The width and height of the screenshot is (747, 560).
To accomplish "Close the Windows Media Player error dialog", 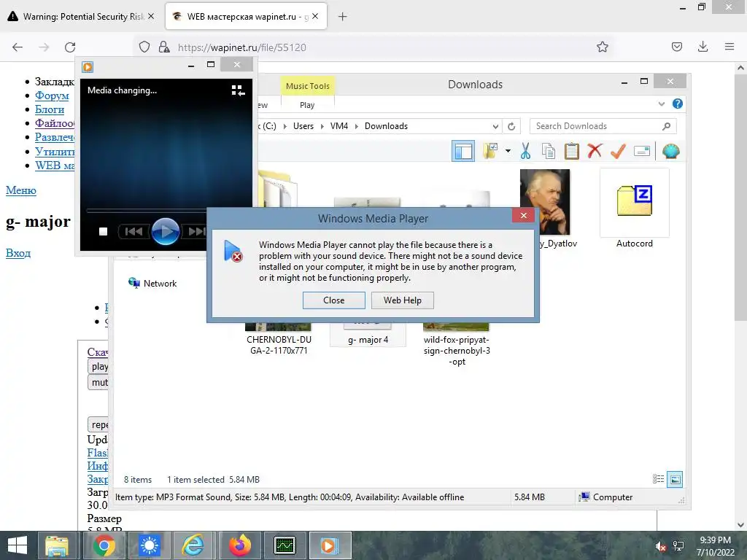I will (333, 300).
